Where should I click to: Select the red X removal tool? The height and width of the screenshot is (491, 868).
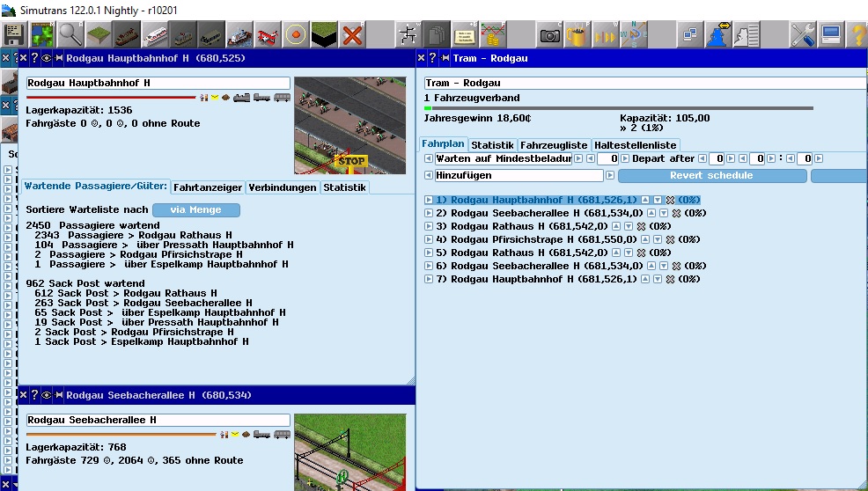coord(352,35)
